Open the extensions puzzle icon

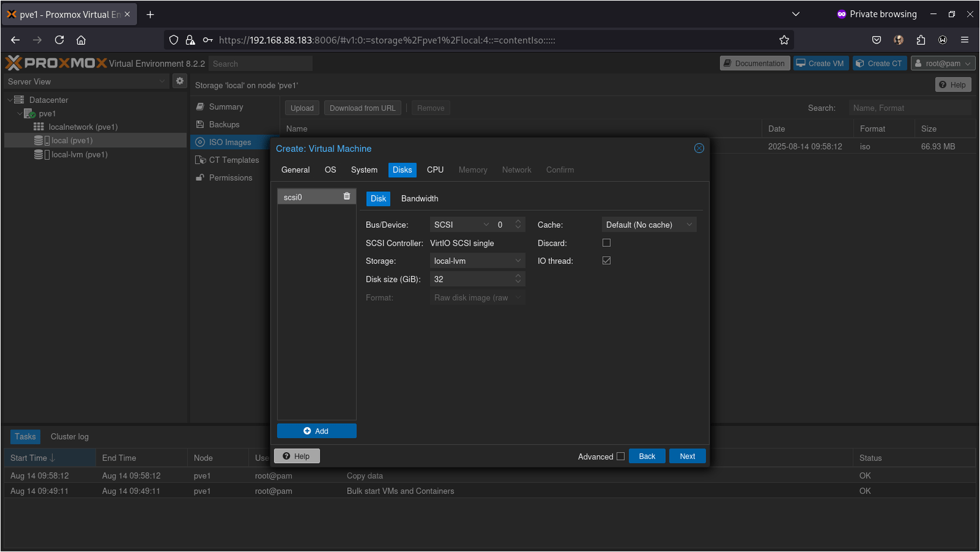click(921, 40)
